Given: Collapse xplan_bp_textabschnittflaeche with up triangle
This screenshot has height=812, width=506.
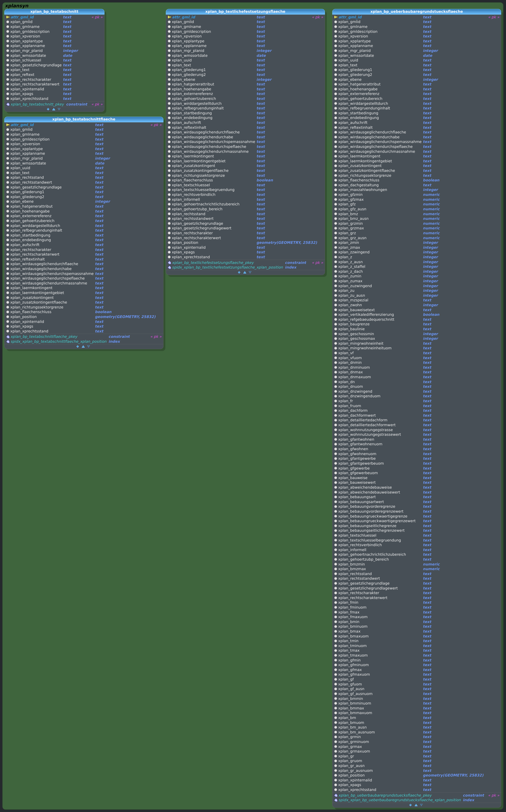Looking at the screenshot, I should coord(83,347).
